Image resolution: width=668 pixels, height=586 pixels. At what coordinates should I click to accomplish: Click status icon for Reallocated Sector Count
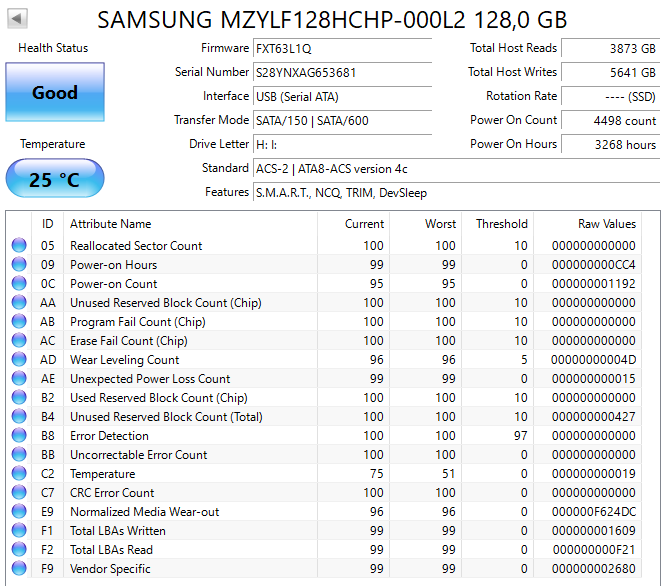18,246
